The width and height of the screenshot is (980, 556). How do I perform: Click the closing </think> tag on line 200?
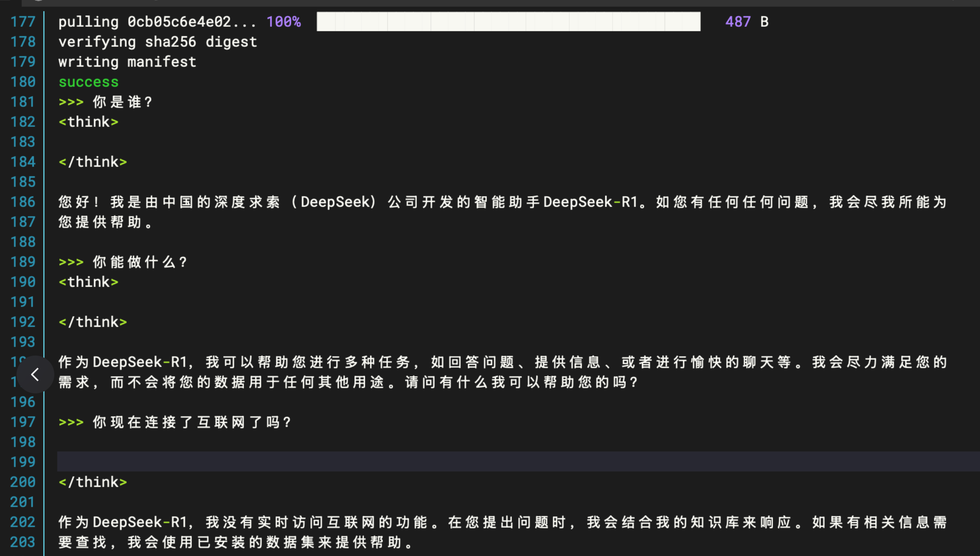93,482
